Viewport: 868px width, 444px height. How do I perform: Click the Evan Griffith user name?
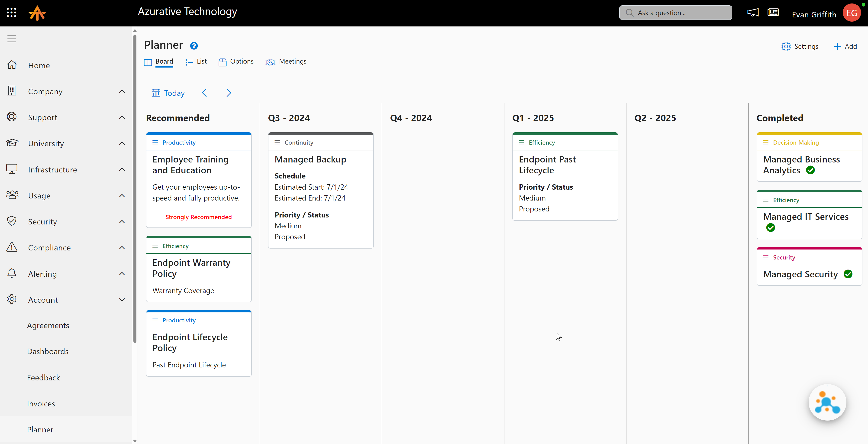coord(814,14)
